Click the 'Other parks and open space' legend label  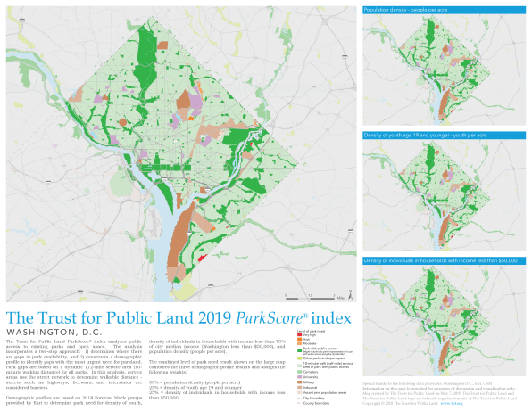pyautogui.click(x=324, y=358)
